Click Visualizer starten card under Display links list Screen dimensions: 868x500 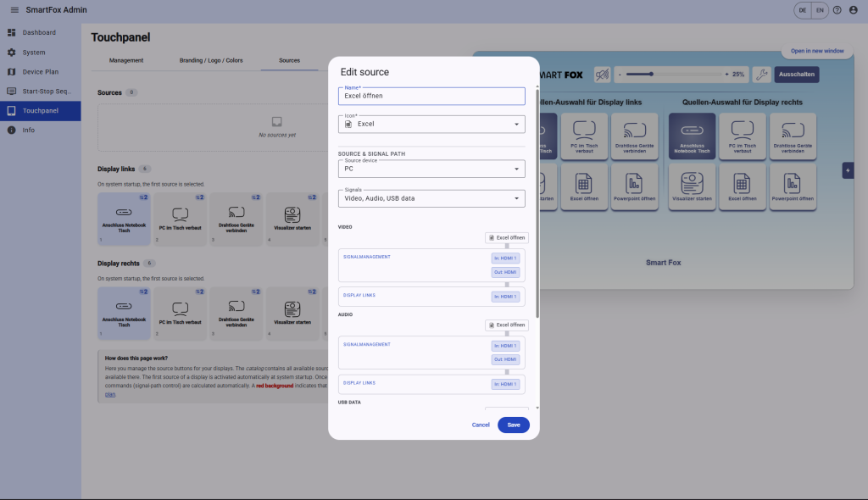tap(292, 219)
